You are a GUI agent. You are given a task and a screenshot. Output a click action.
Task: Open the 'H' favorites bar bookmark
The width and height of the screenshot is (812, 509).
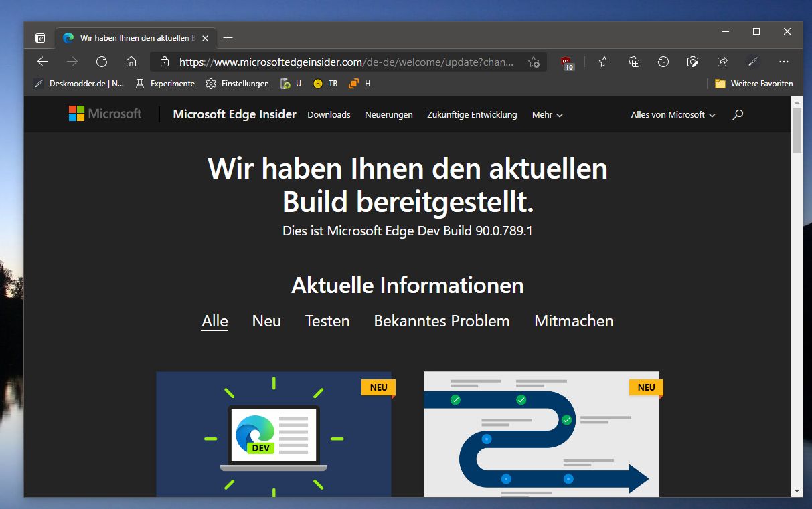[359, 84]
